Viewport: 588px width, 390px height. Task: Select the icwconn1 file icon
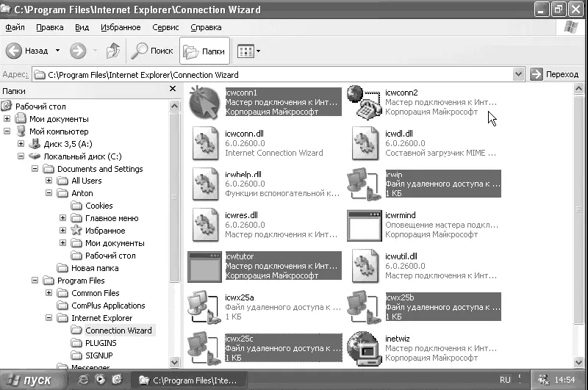[204, 102]
